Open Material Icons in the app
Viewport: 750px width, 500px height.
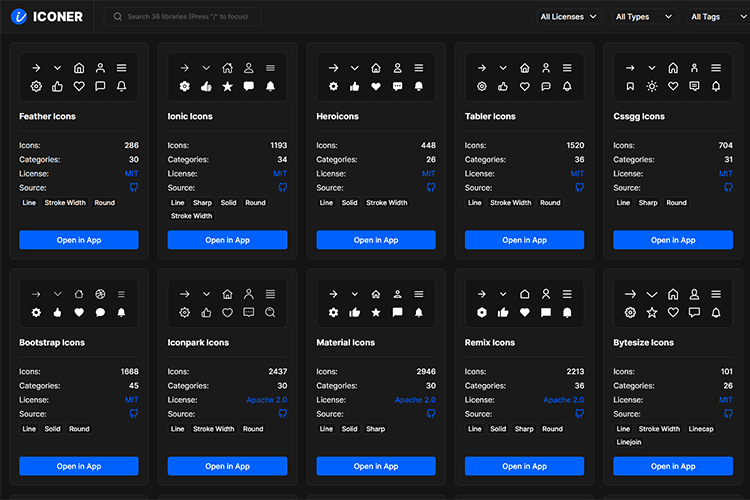point(376,466)
